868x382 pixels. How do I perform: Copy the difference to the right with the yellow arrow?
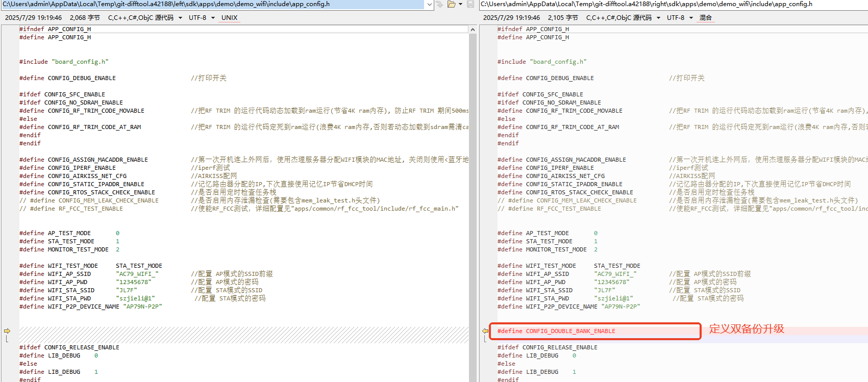click(7, 331)
